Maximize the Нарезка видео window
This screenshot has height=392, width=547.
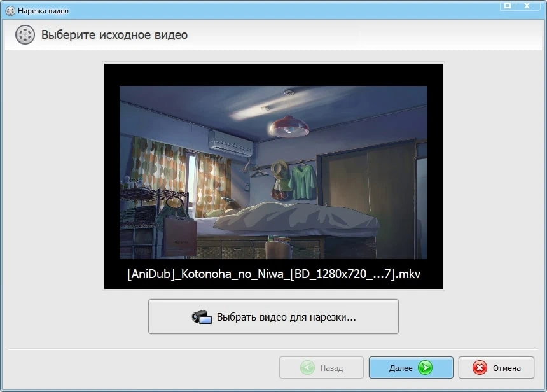tap(507, 5)
